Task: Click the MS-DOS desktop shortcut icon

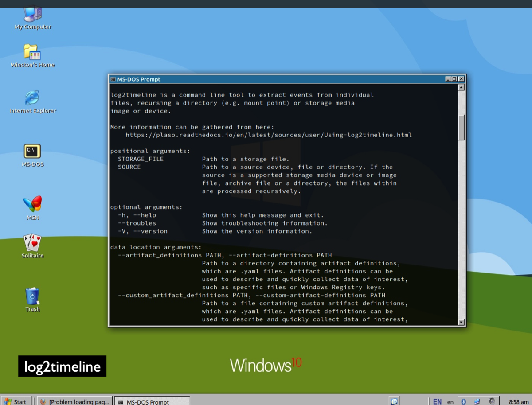Action: [32, 152]
